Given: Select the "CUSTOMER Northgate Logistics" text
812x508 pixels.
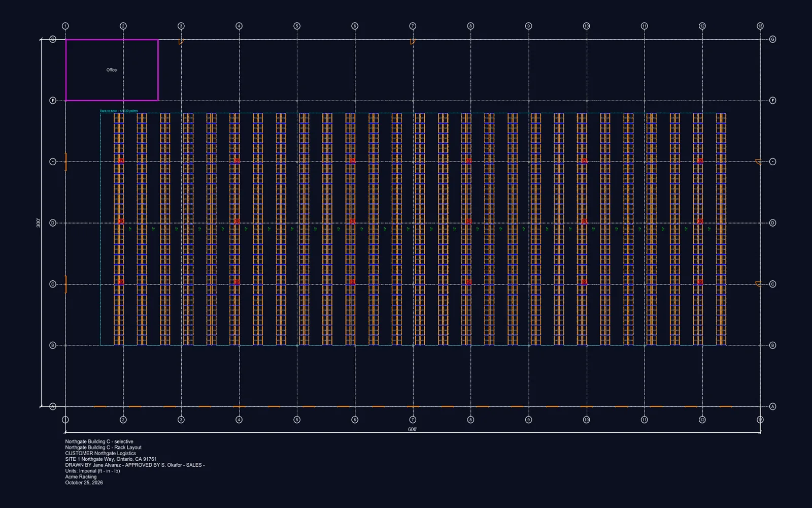Looking at the screenshot, I should pos(100,454).
